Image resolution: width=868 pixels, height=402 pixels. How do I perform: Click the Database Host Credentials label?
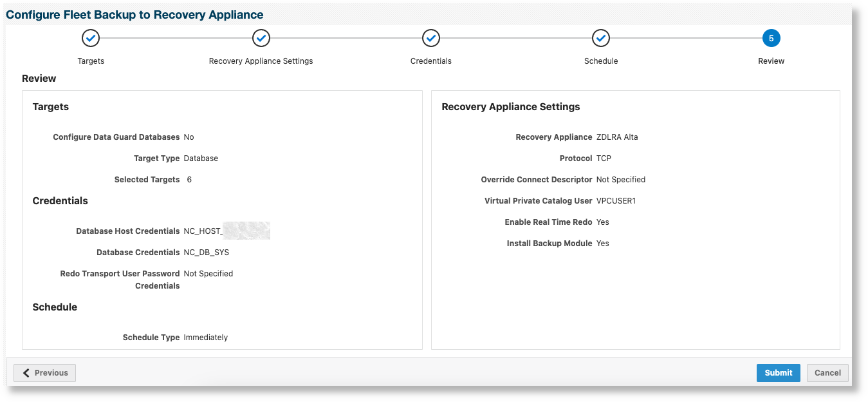128,231
